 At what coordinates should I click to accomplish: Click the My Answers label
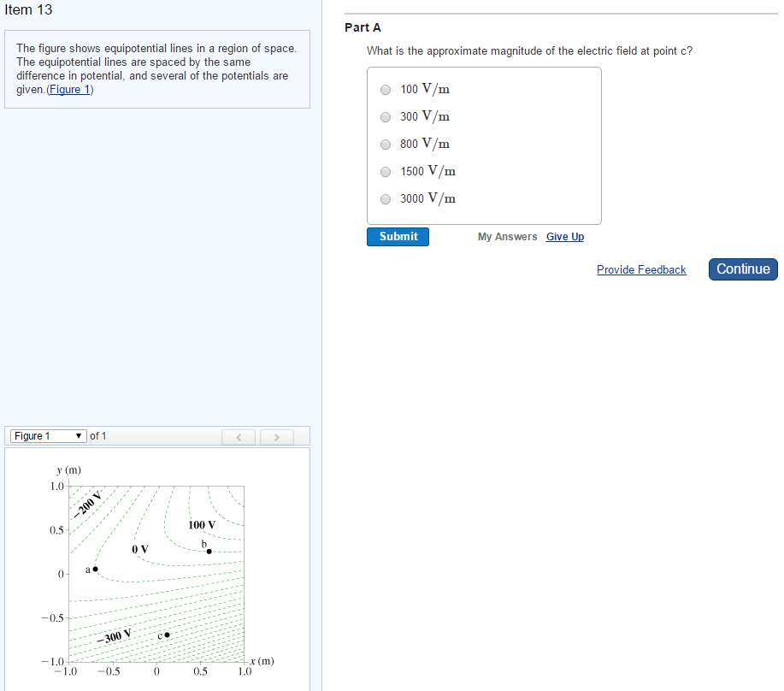(507, 236)
